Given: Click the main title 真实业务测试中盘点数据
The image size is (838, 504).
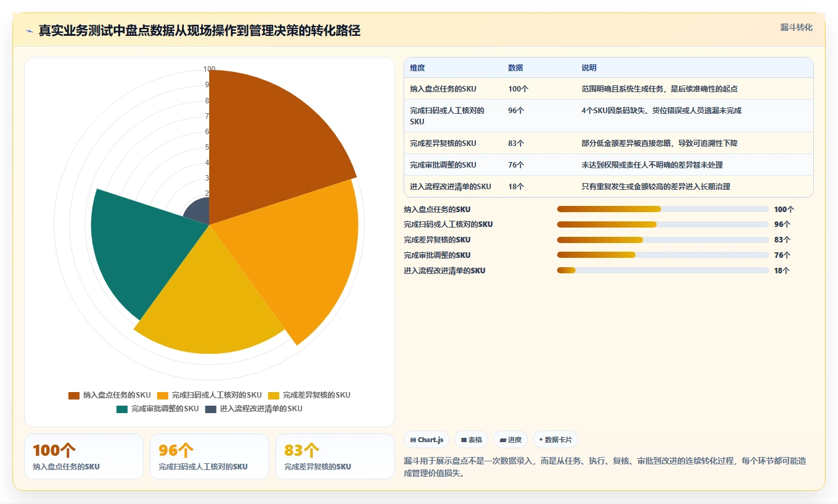Looking at the screenshot, I should coord(199,31).
